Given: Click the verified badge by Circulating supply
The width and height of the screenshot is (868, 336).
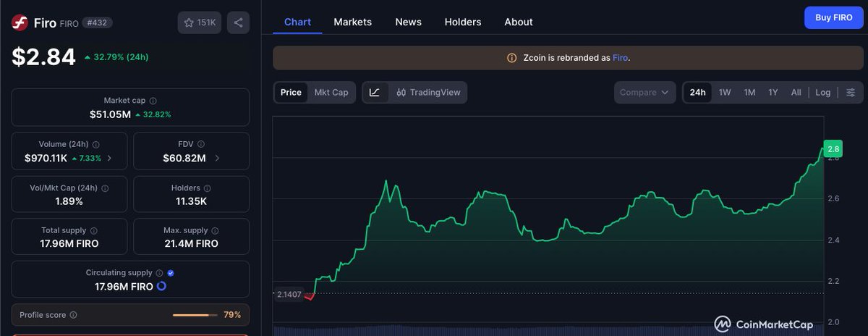Looking at the screenshot, I should [x=171, y=273].
